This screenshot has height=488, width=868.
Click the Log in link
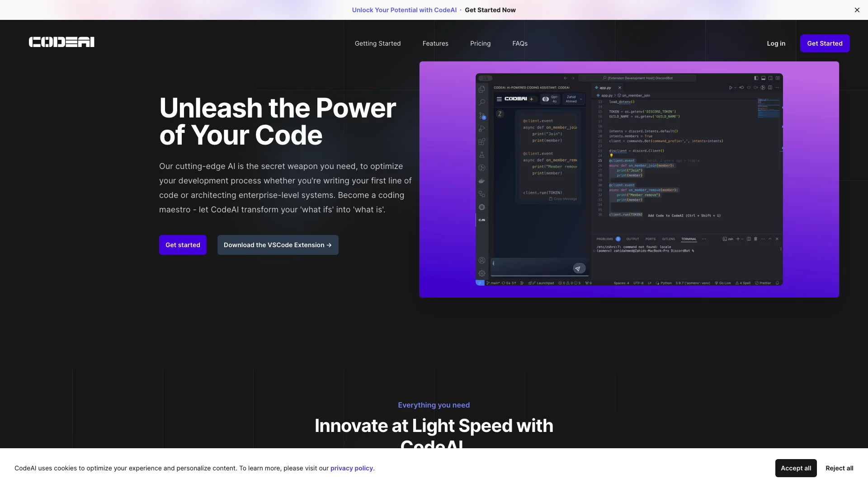(776, 43)
